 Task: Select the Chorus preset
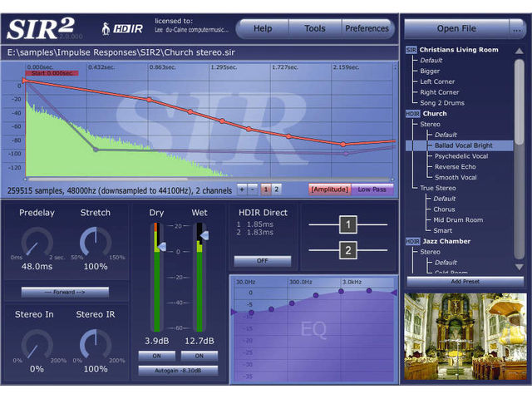point(444,209)
